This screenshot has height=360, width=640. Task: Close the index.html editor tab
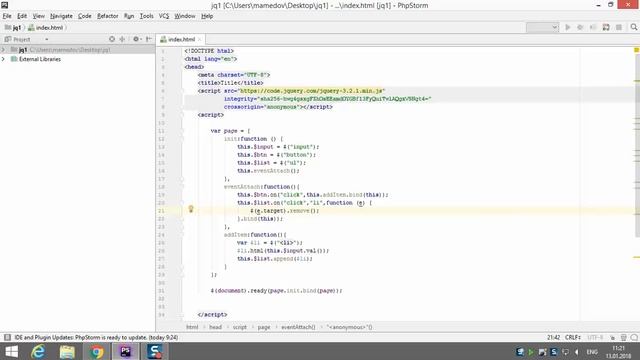point(200,39)
